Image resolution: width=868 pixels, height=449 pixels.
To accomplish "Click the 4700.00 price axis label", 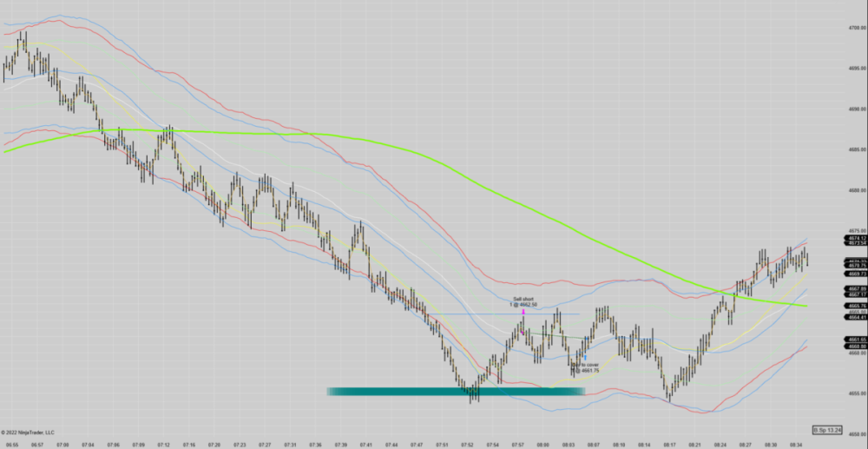I will click(x=855, y=28).
